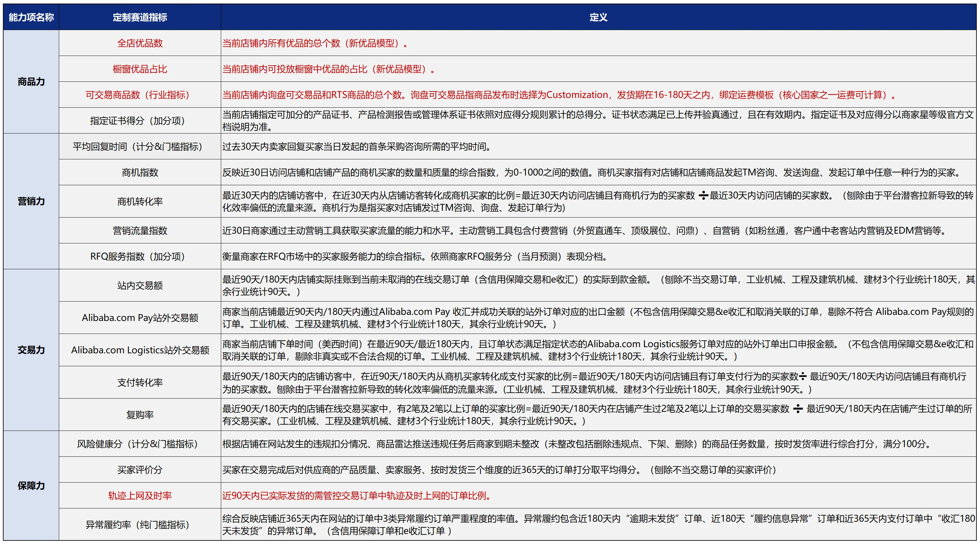Select the 支付转化率 indicator cell
The image size is (980, 544).
[140, 382]
